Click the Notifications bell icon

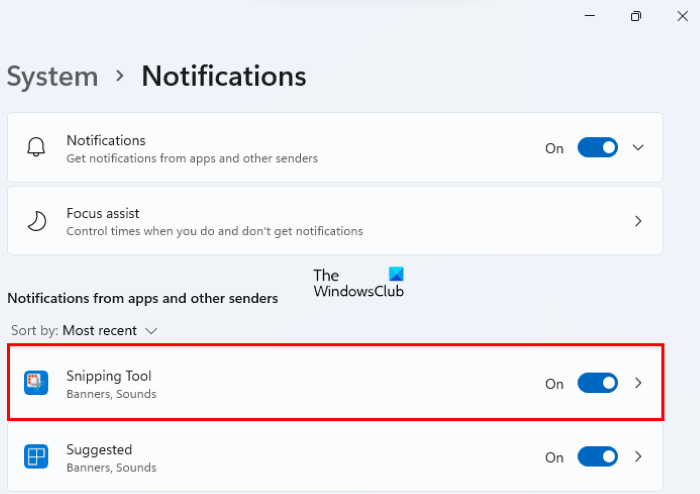[36, 148]
